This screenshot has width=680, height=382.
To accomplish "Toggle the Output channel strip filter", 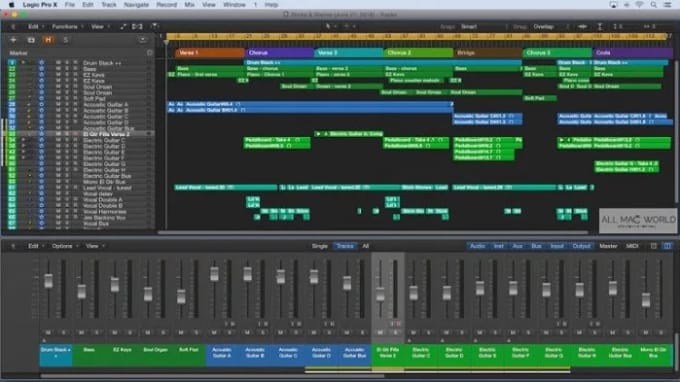I will coord(582,246).
